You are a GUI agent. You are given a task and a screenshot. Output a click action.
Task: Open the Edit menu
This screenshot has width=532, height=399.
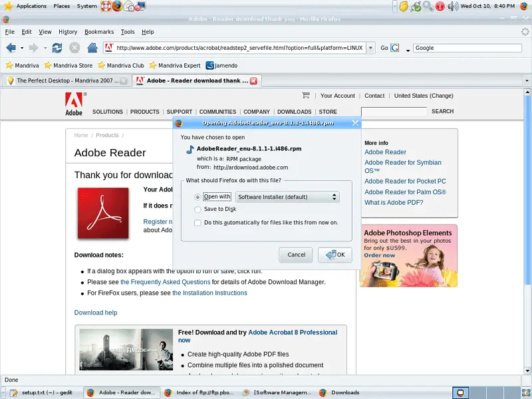pyautogui.click(x=27, y=32)
